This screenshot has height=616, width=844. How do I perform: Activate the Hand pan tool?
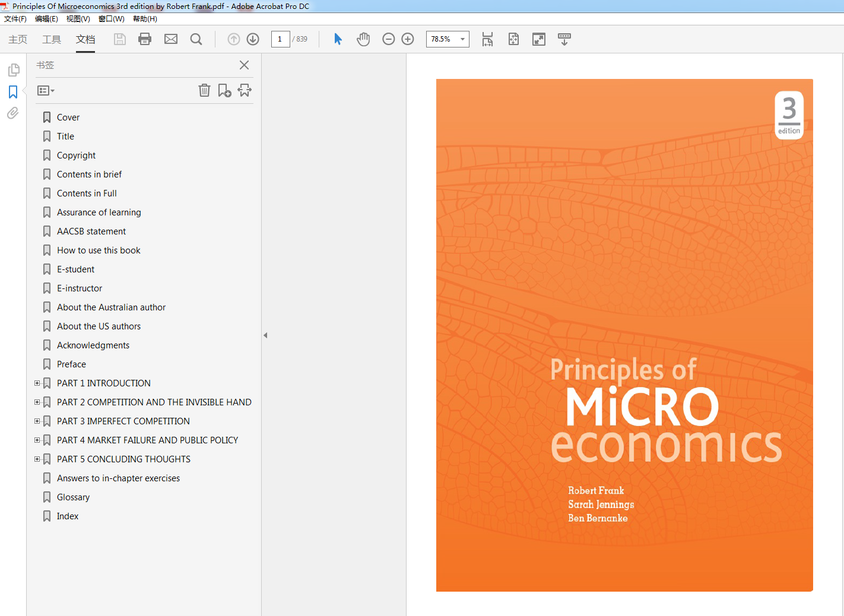[363, 39]
